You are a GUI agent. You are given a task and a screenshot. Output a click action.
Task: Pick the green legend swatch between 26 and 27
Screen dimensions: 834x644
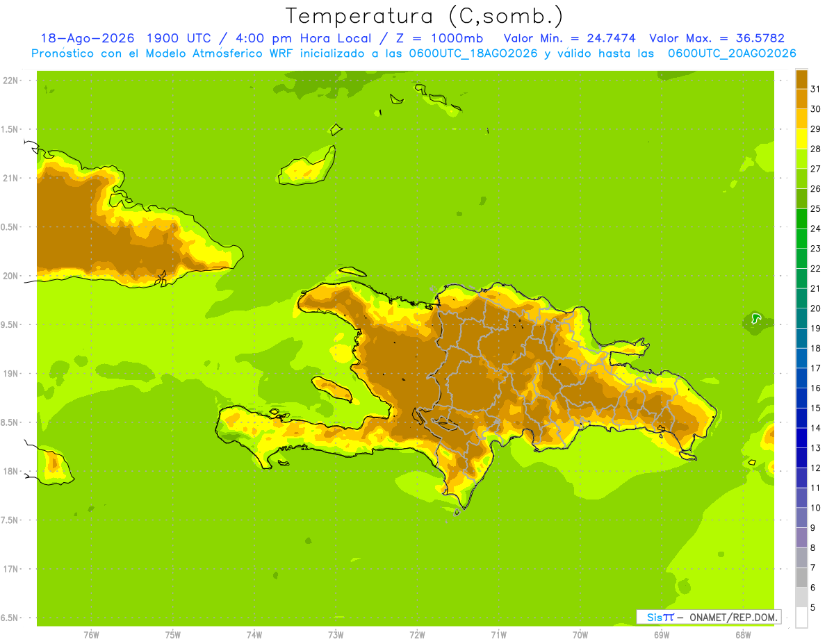pyautogui.click(x=801, y=179)
